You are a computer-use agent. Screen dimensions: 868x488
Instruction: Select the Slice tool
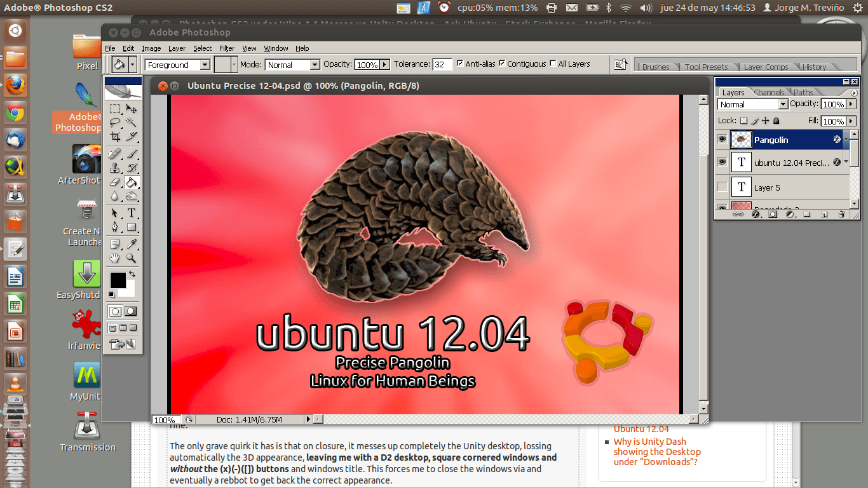pos(132,136)
